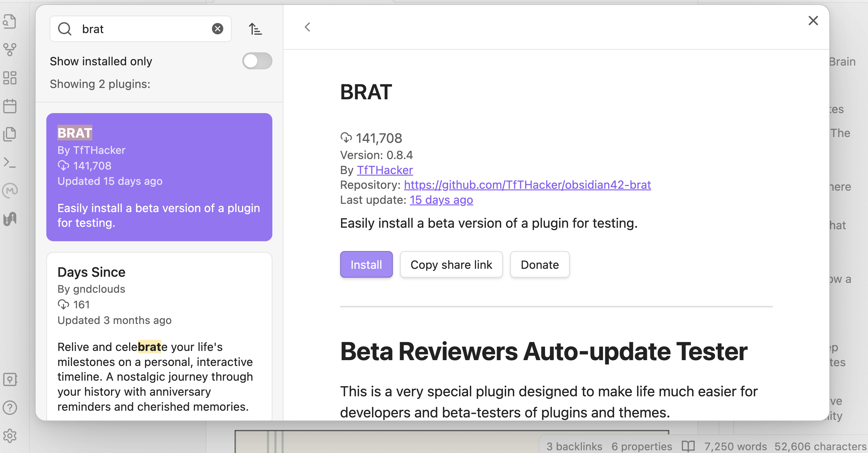
Task: Click the quick switcher file icon
Action: tap(10, 21)
